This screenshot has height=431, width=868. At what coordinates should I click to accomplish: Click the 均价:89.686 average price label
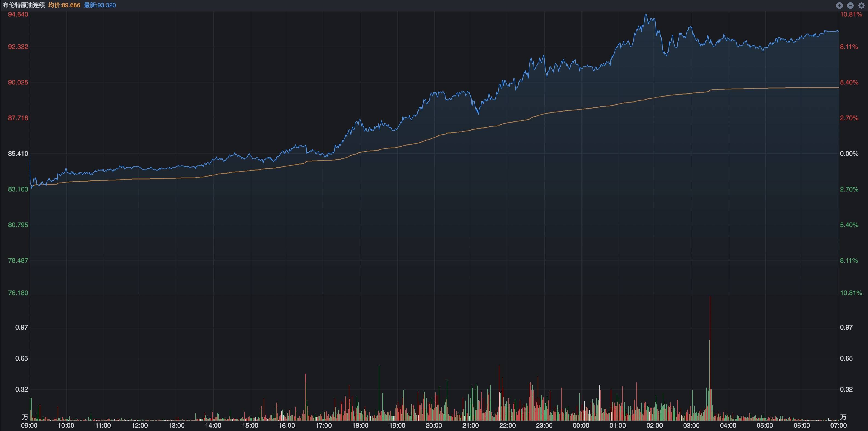(x=64, y=5)
